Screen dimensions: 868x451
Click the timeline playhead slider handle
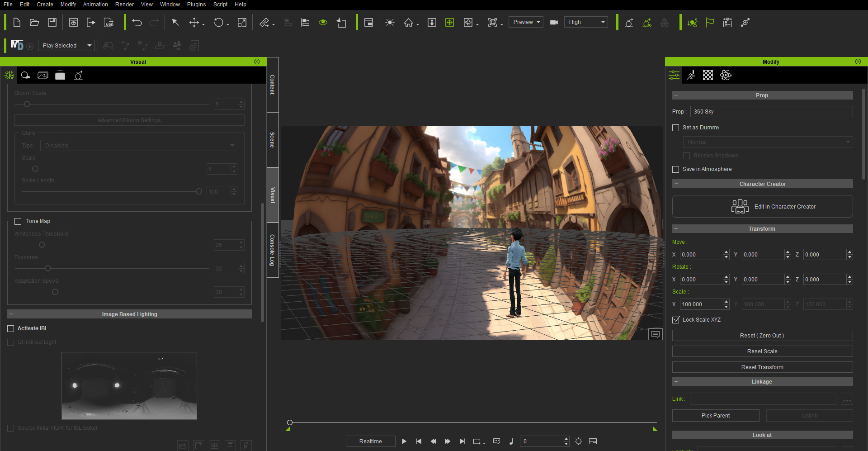(290, 423)
